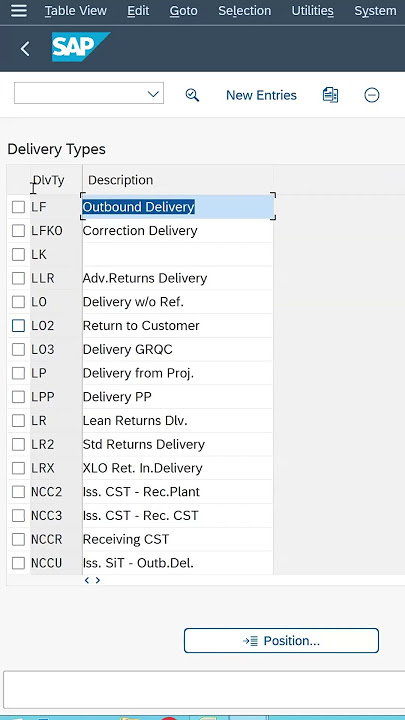Select the L02 Return to Customer checkbox
405x720 pixels.
18,326
